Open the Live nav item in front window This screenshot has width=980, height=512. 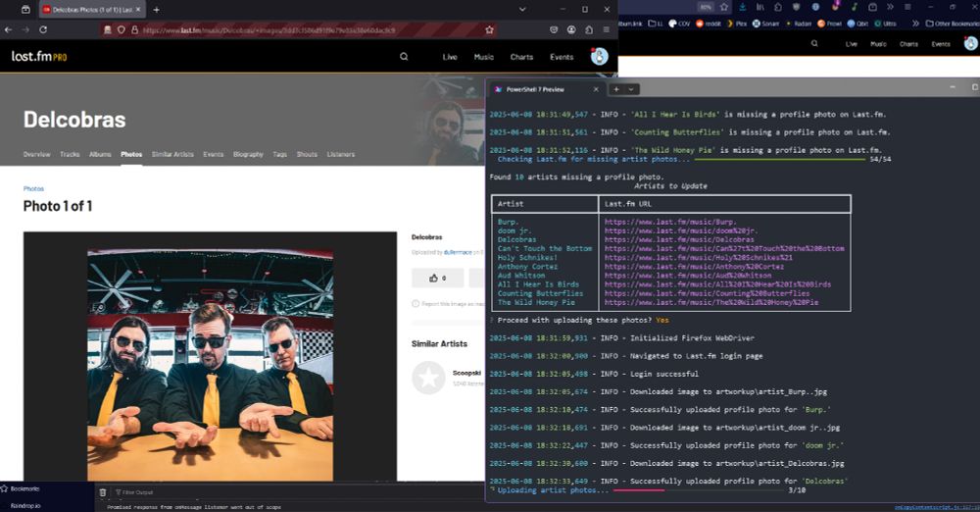[x=450, y=57]
